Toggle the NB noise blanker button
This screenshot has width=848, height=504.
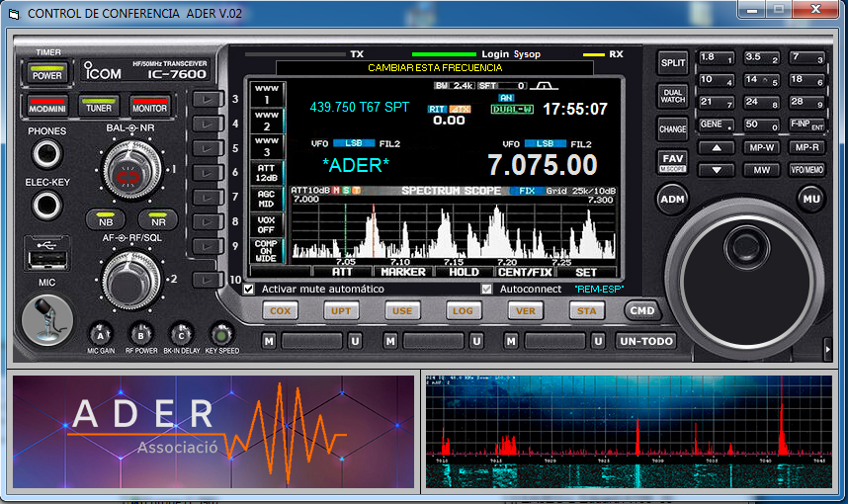click(106, 218)
